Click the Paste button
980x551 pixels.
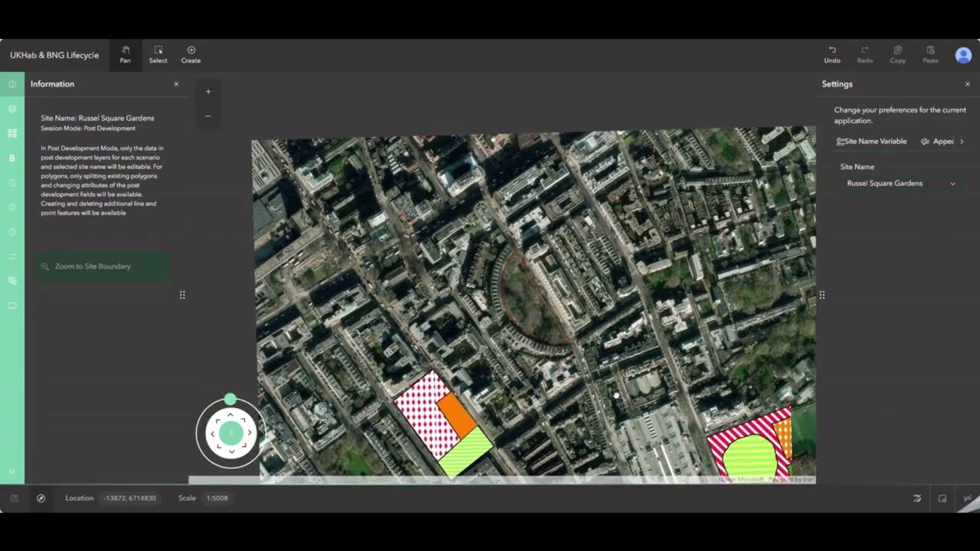coord(930,55)
